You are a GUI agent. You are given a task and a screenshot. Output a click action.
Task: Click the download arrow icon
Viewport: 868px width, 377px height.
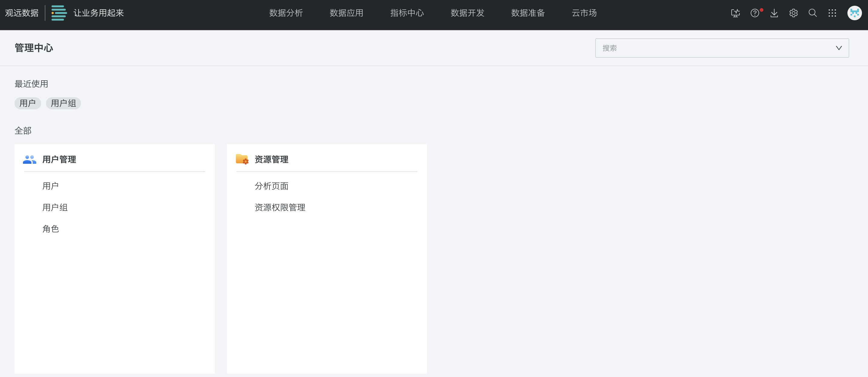(x=774, y=13)
